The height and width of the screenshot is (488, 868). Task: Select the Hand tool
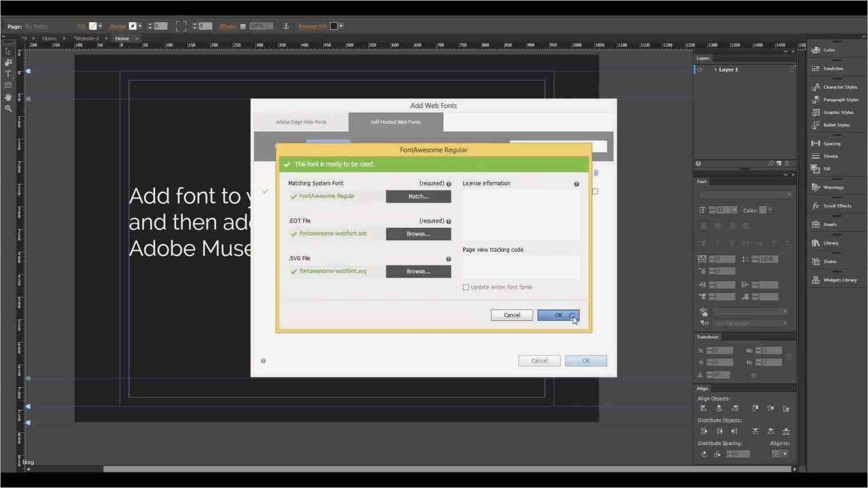(x=8, y=97)
